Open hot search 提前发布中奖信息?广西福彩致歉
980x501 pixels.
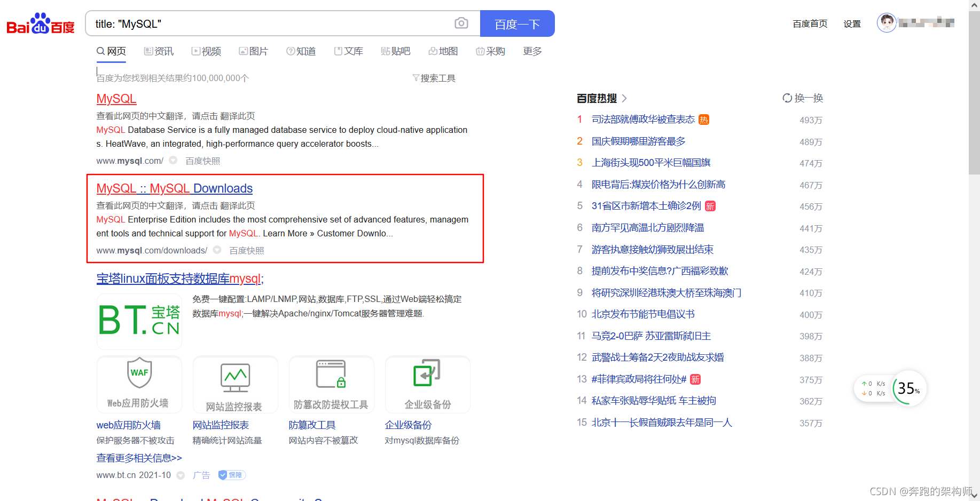point(660,271)
